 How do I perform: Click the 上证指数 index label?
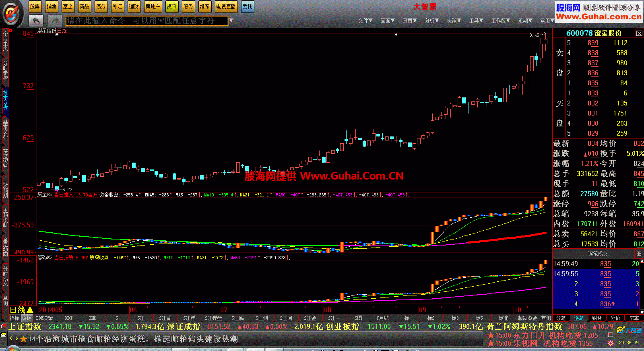[25, 326]
